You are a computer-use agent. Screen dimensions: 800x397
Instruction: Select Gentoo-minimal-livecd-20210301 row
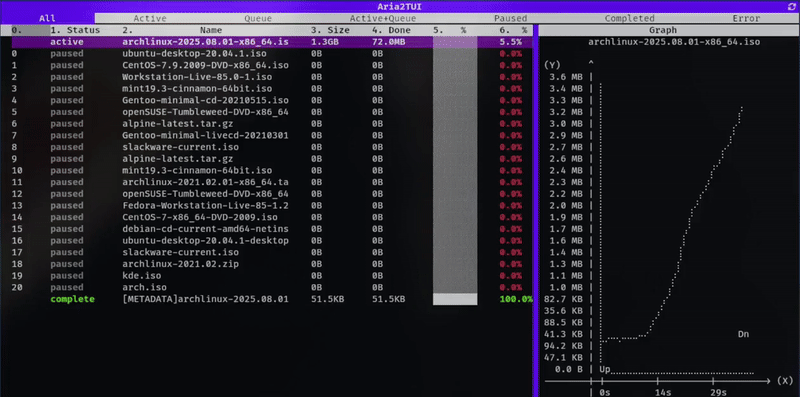tap(271, 136)
